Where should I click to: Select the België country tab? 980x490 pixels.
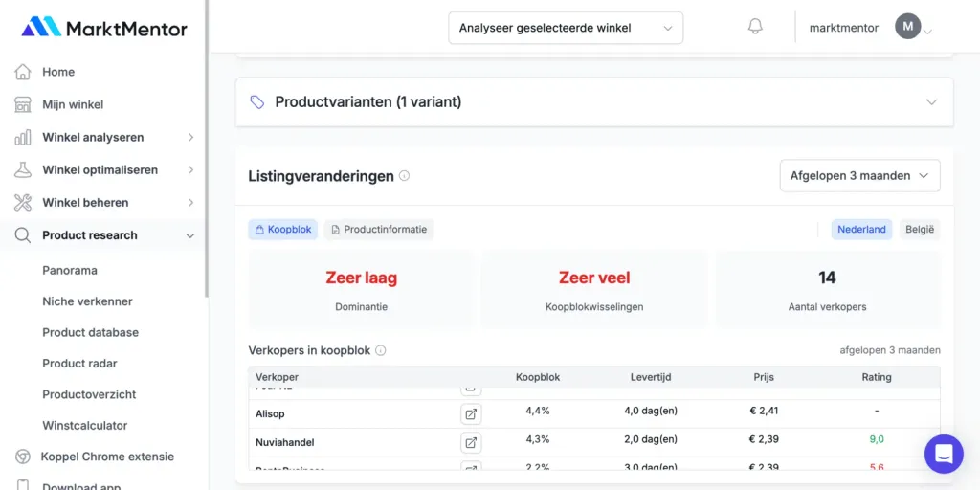pos(920,230)
